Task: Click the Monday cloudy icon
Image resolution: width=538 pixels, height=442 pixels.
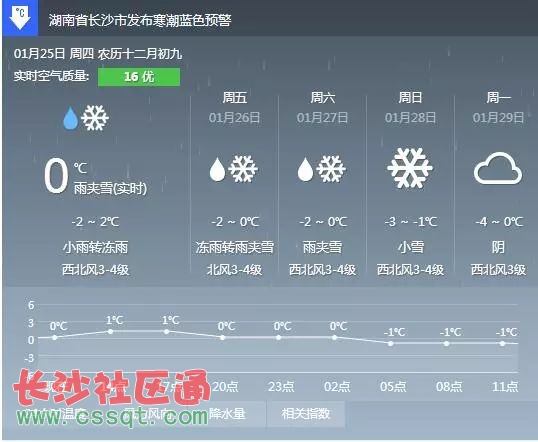Action: click(x=498, y=168)
